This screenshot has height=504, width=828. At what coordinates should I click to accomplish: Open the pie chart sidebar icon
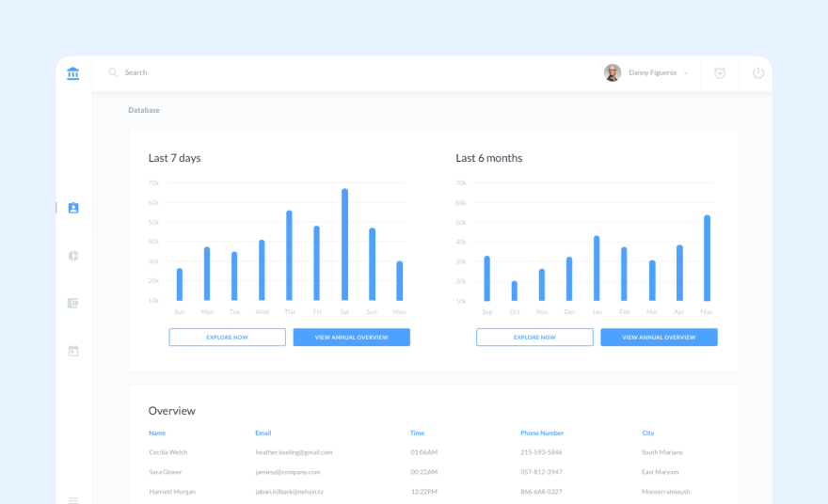click(73, 256)
